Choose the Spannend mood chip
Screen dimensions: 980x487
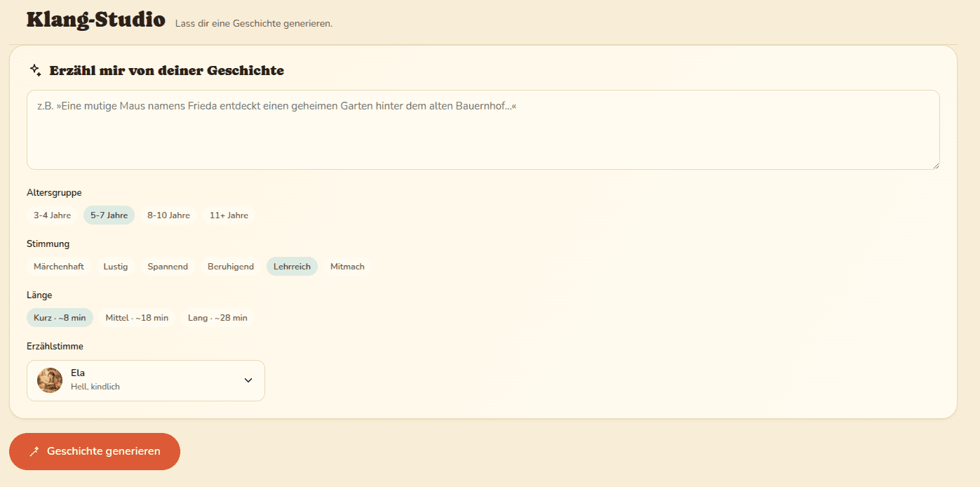tap(168, 267)
